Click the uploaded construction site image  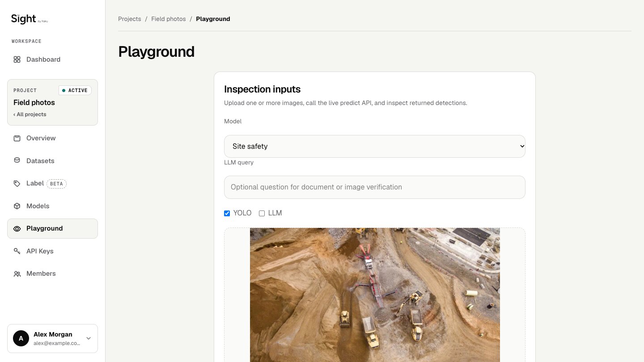pyautogui.click(x=375, y=295)
